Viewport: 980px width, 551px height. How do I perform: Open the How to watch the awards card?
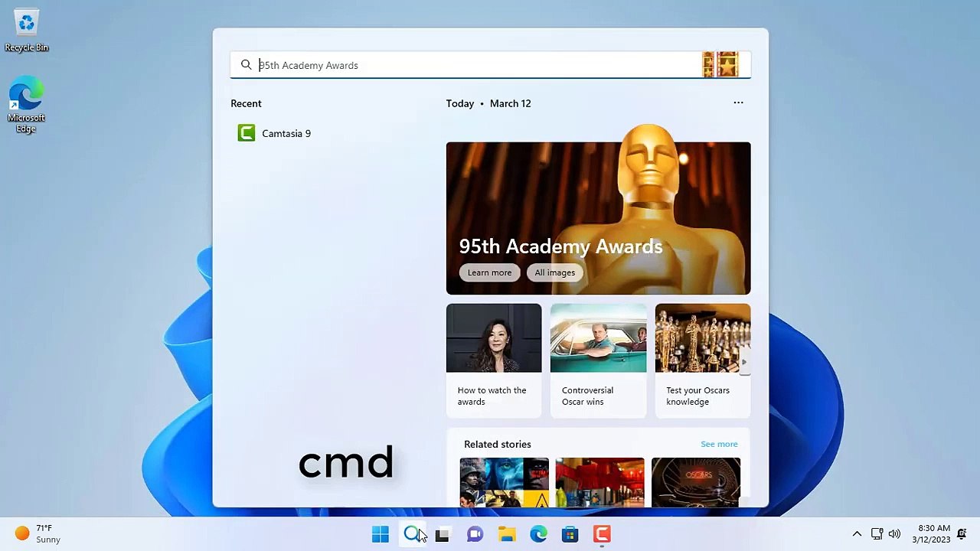pos(494,360)
